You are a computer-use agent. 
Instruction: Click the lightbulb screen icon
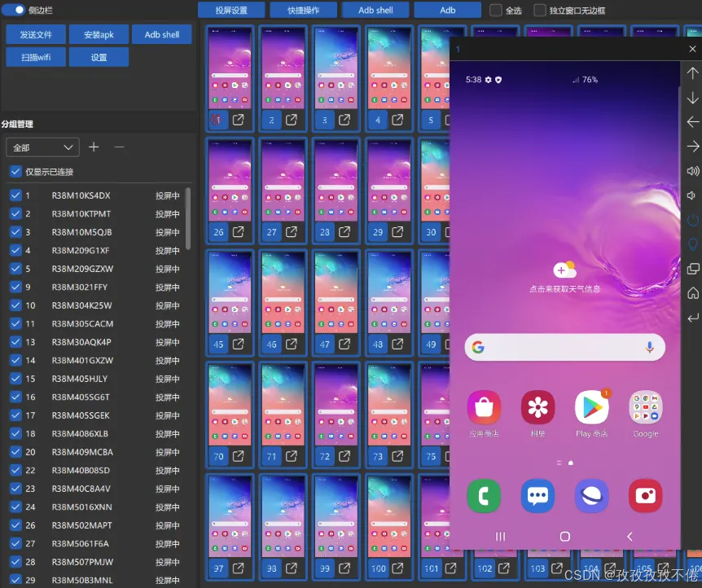[x=692, y=244]
